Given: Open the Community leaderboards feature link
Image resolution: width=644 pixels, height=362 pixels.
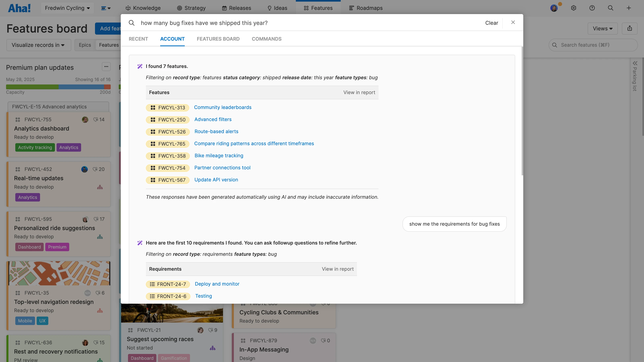Looking at the screenshot, I should point(223,107).
